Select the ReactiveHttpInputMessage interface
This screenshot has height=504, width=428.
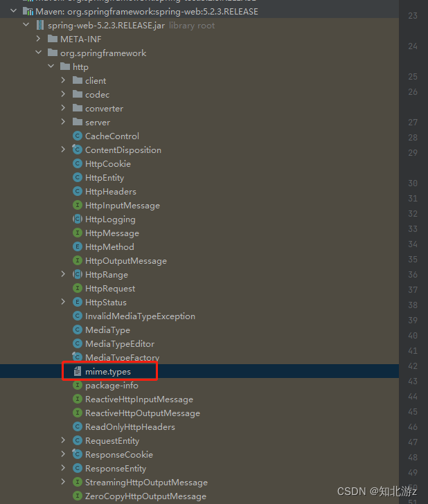tap(139, 399)
